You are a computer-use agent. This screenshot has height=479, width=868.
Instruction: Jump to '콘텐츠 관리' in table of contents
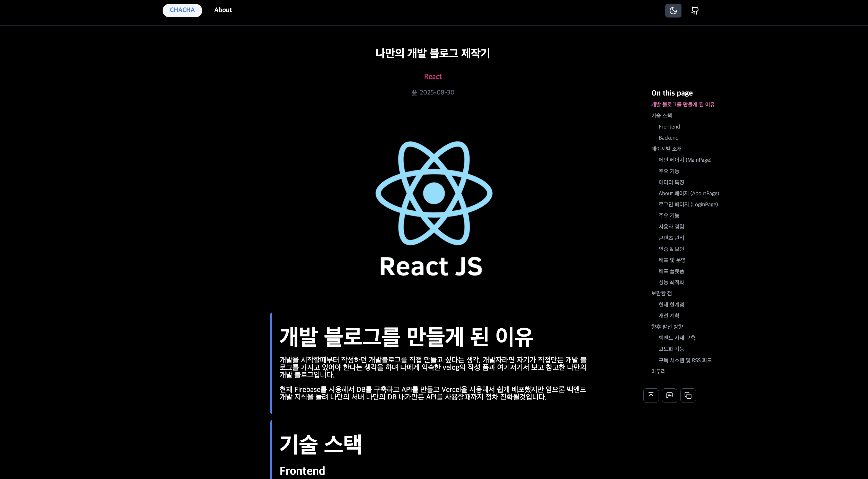(x=671, y=238)
